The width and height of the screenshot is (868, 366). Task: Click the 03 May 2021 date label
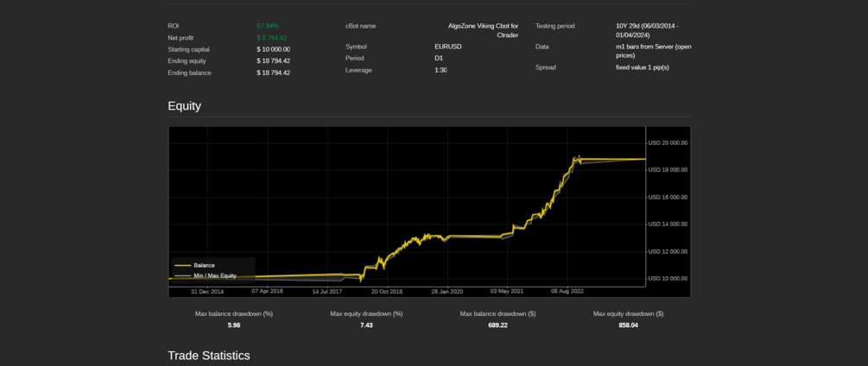click(507, 290)
